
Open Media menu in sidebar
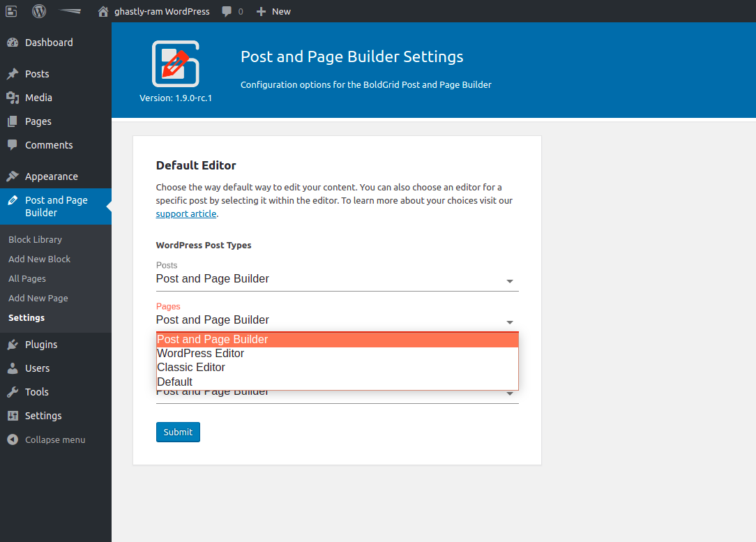[38, 98]
